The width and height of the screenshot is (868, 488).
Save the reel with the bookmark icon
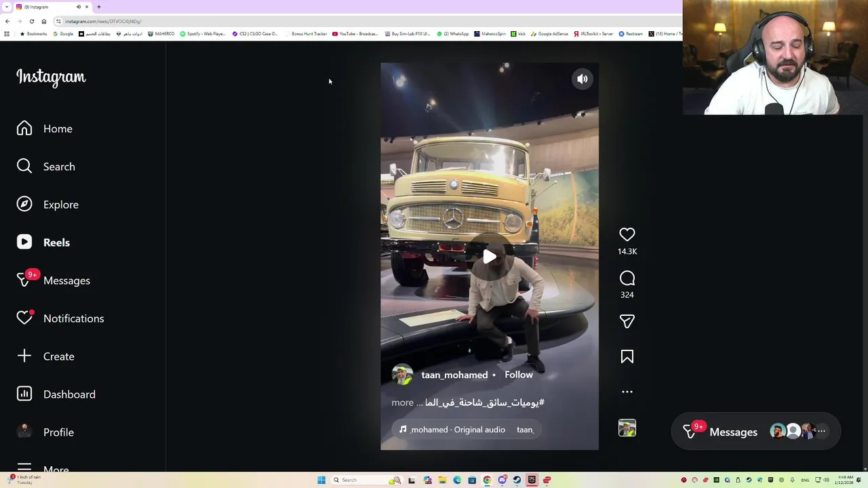[627, 357]
